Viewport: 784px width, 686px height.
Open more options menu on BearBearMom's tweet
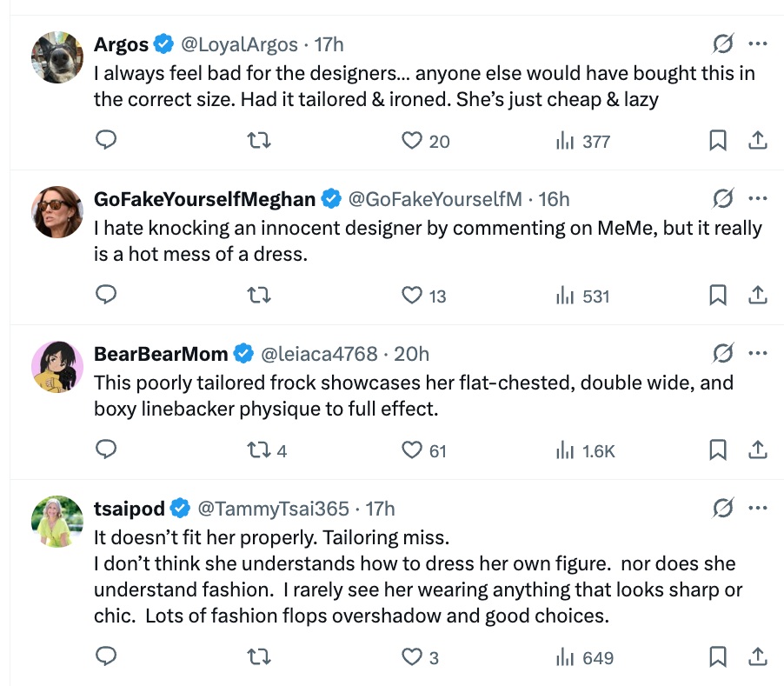coord(757,354)
